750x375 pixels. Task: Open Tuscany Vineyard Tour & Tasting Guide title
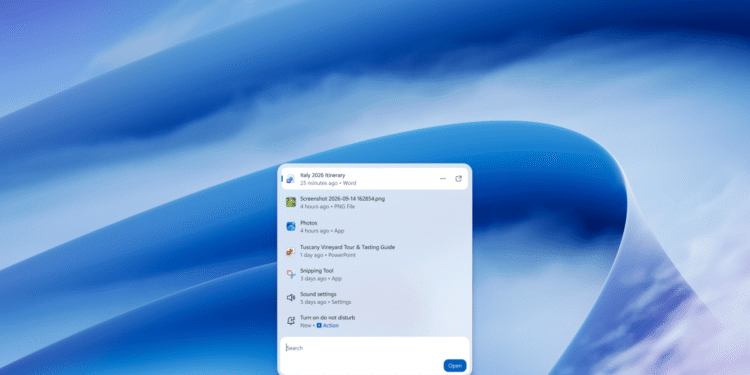point(347,247)
